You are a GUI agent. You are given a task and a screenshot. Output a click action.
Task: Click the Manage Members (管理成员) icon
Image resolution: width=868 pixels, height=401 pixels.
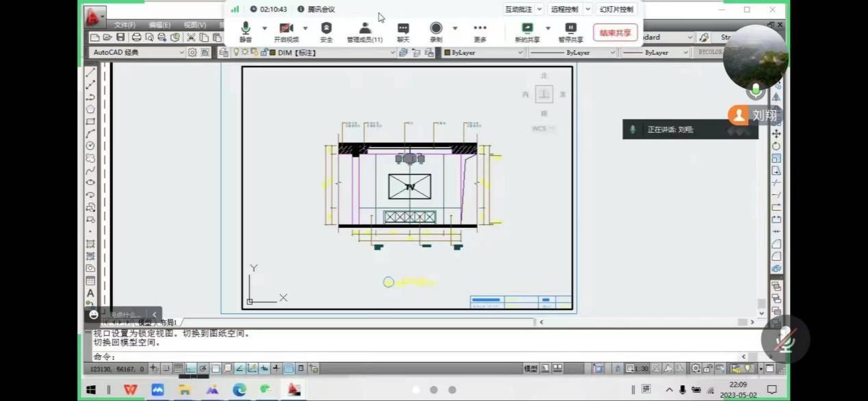364,31
